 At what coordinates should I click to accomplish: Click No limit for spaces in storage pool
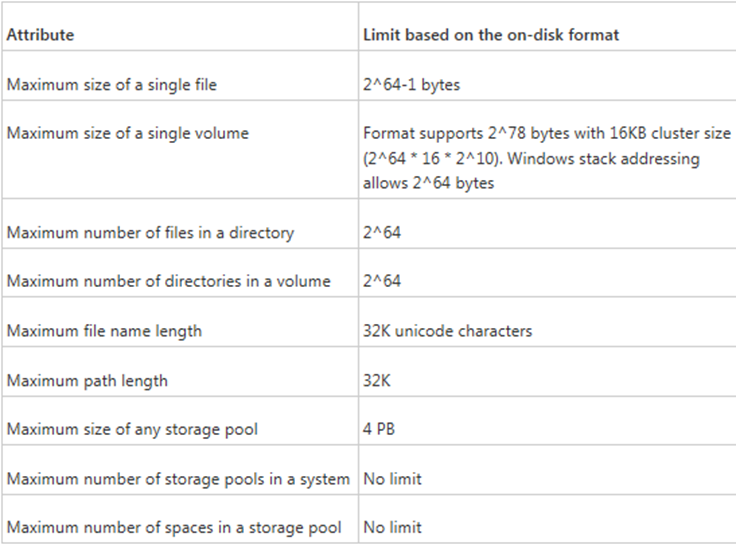(x=392, y=528)
